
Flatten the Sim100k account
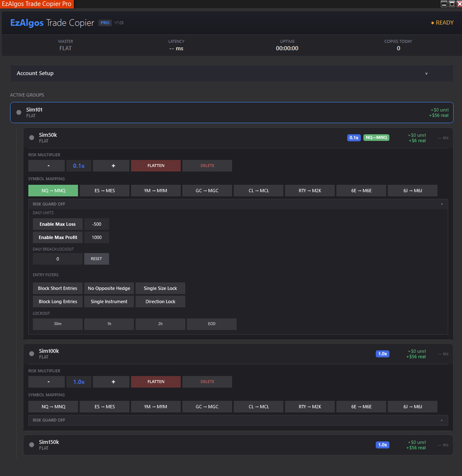coord(156,382)
